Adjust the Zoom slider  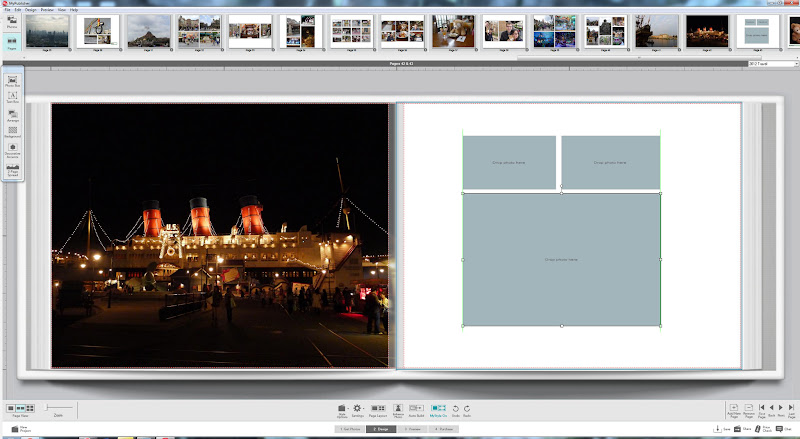[x=58, y=407]
